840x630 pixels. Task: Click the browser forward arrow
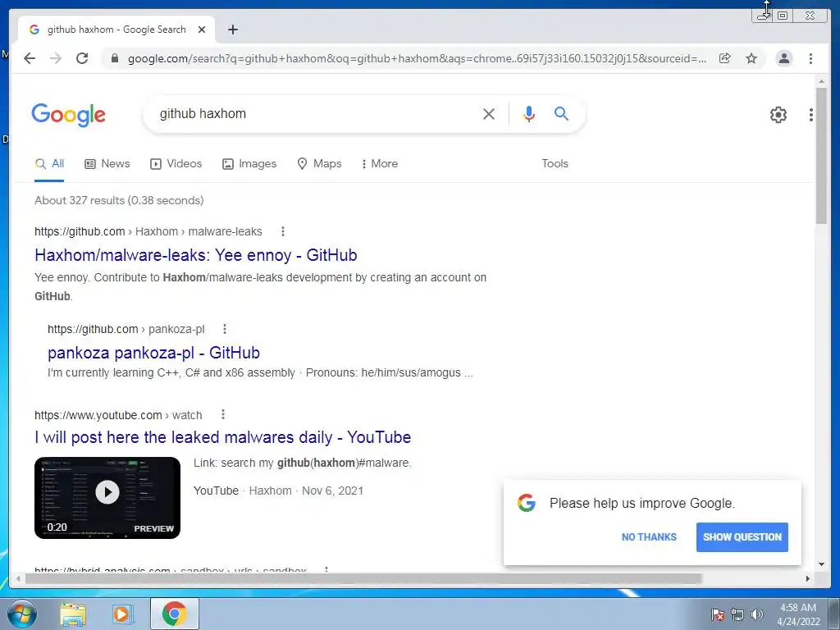pyautogui.click(x=56, y=58)
